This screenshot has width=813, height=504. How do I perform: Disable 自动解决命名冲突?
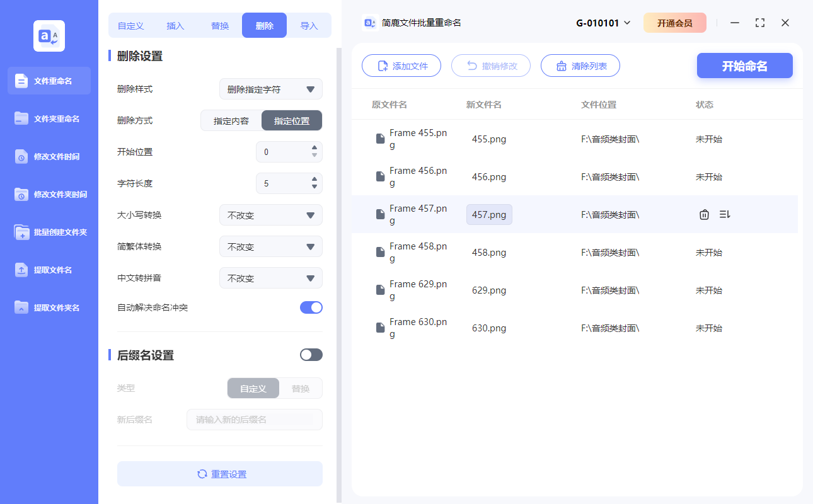pyautogui.click(x=311, y=307)
